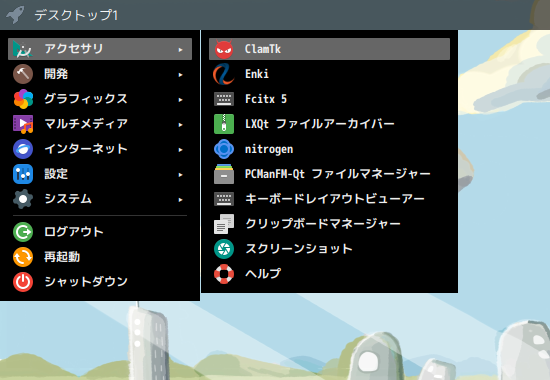550x380 pixels.
Task: Click the 開発 hammer icon
Action: [x=23, y=74]
